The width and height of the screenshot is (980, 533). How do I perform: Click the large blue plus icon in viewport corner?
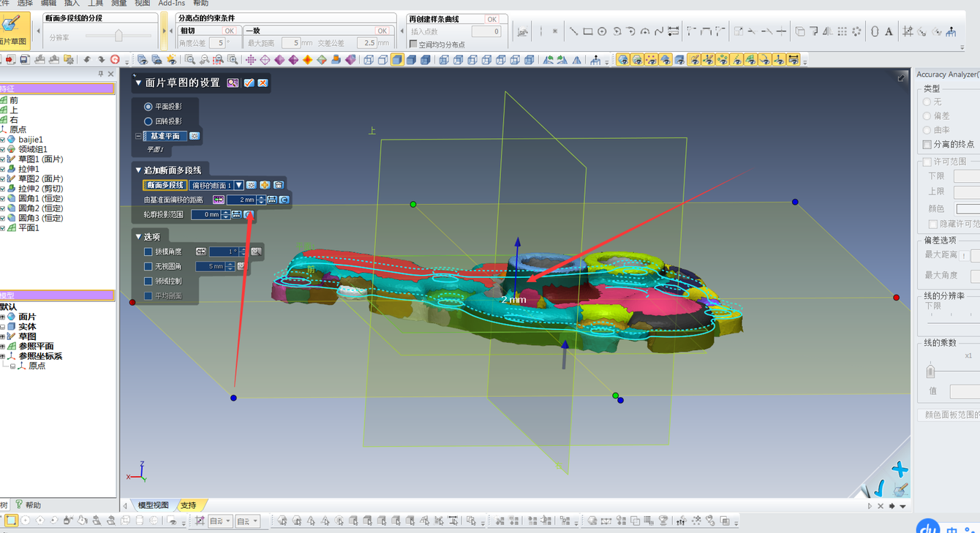900,469
